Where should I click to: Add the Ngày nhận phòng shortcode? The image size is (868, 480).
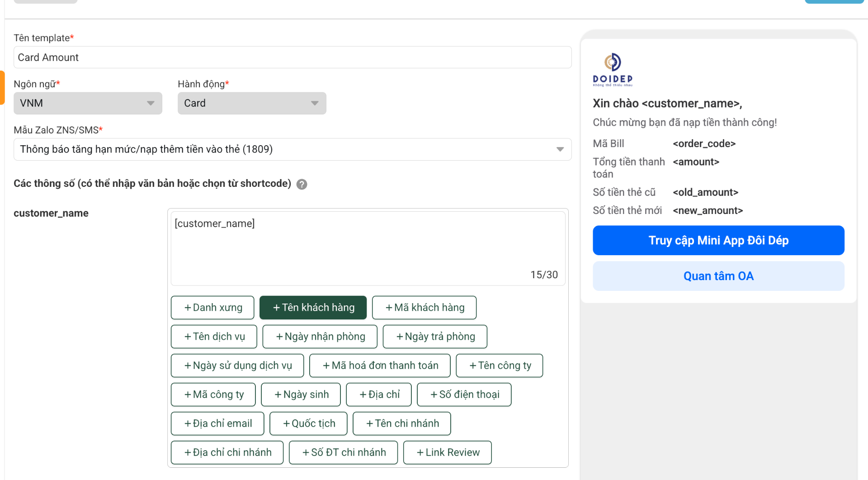click(320, 336)
